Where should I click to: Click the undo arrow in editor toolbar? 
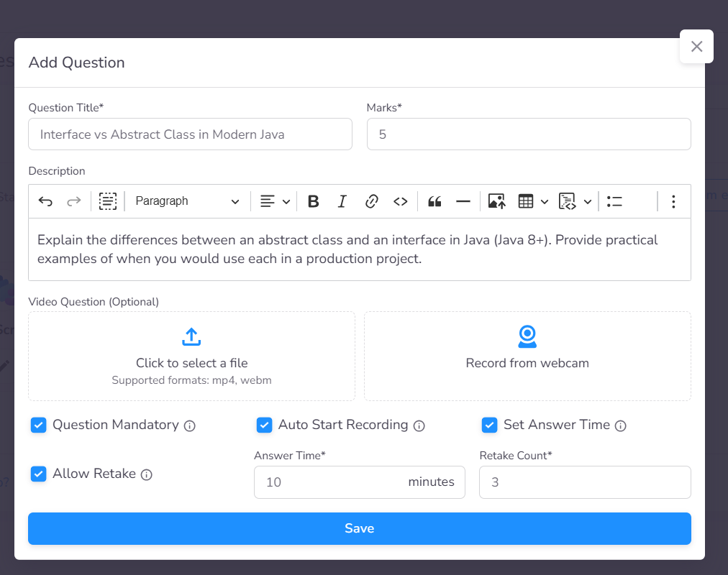coord(45,201)
